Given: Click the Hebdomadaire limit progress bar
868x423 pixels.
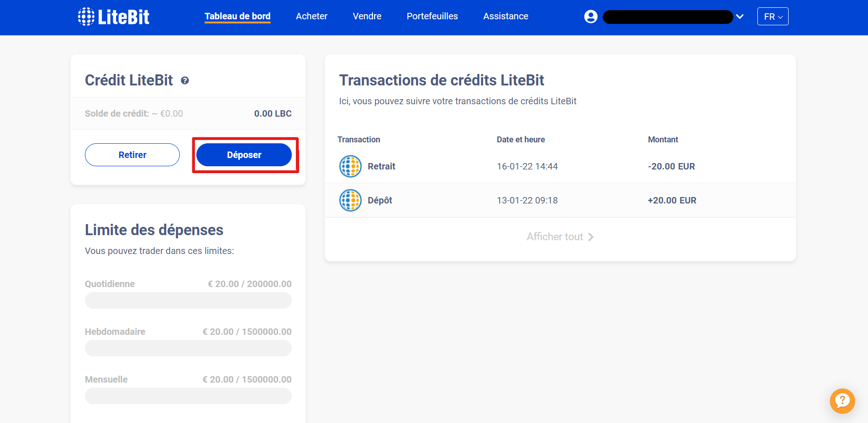Looking at the screenshot, I should pyautogui.click(x=188, y=348).
